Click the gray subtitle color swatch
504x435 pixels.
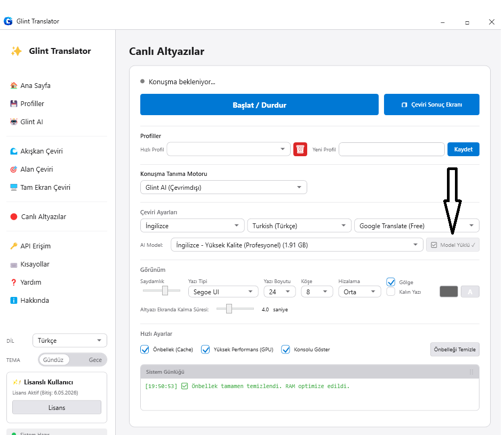pyautogui.click(x=449, y=292)
